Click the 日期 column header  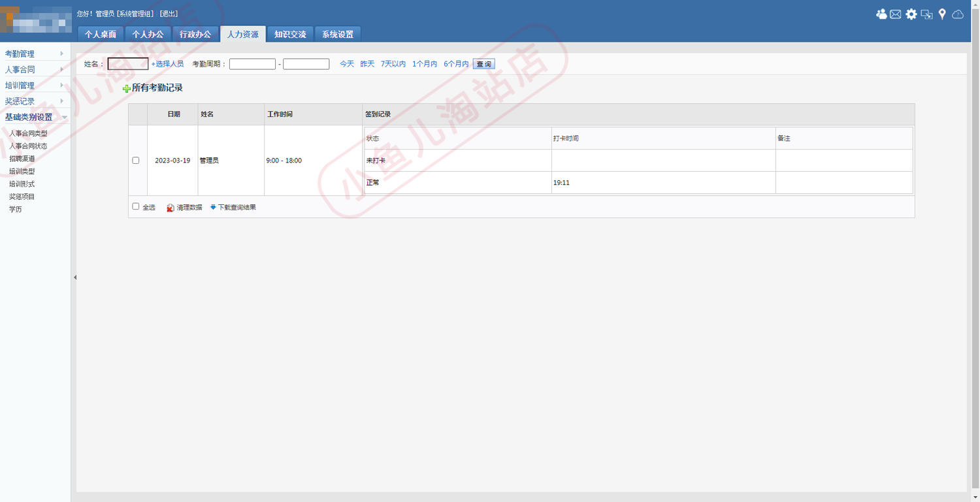(174, 114)
